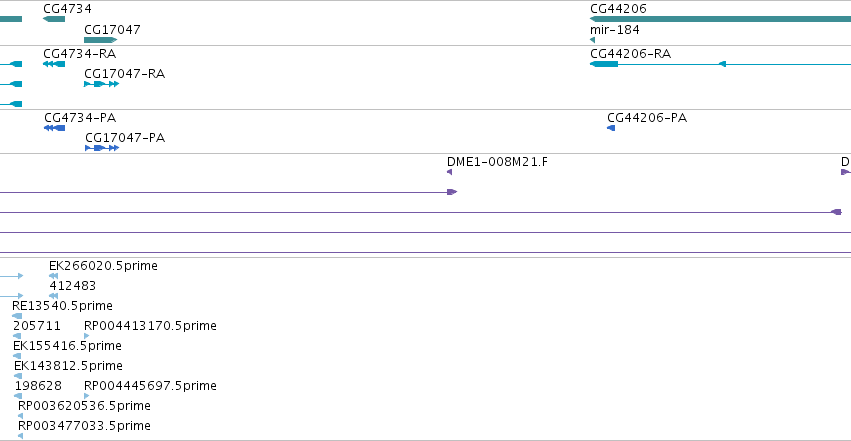Viewport: 851px width, 441px height.
Task: Click the CG4734-RA transcript glyph
Action: 54,64
